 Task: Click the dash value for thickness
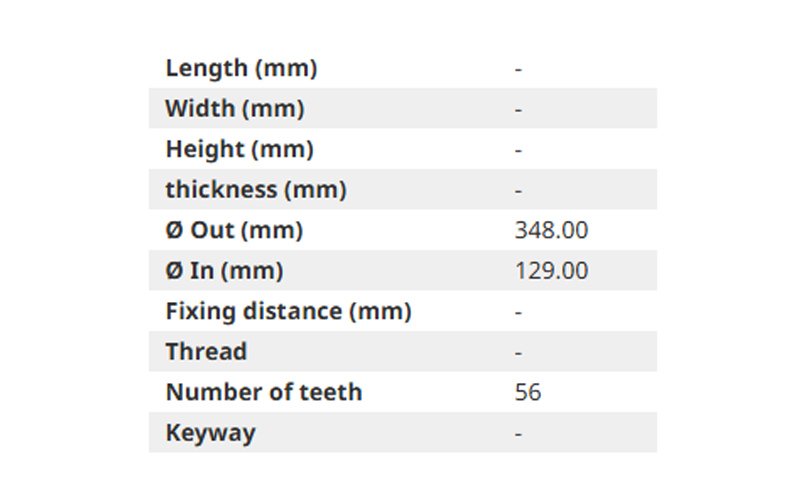518,190
